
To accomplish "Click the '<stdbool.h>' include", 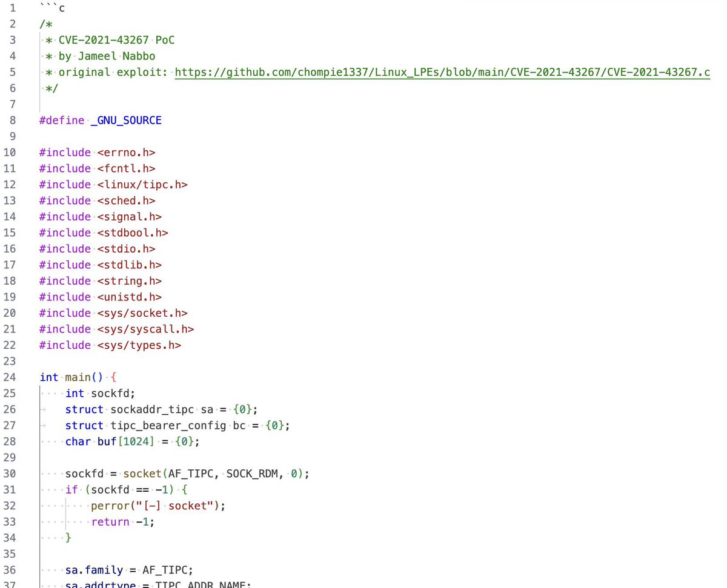I will [133, 233].
